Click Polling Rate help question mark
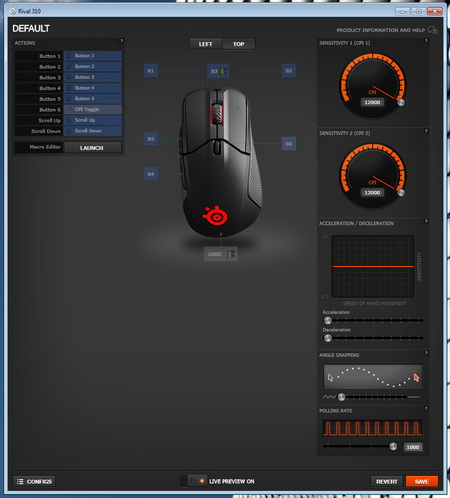 [426, 408]
